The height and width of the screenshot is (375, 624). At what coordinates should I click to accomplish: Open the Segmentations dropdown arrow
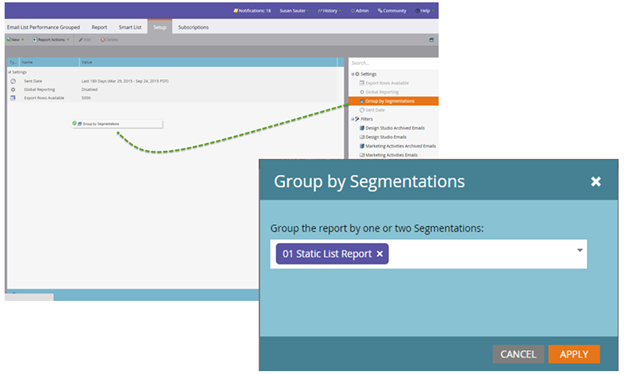[x=580, y=250]
